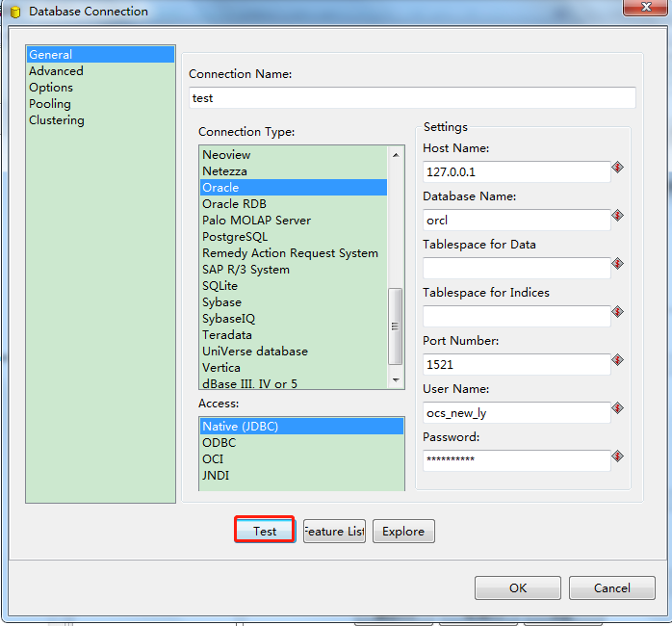Viewport: 672px width, 626px height.
Task: Select ODBC access method
Action: tap(301, 442)
